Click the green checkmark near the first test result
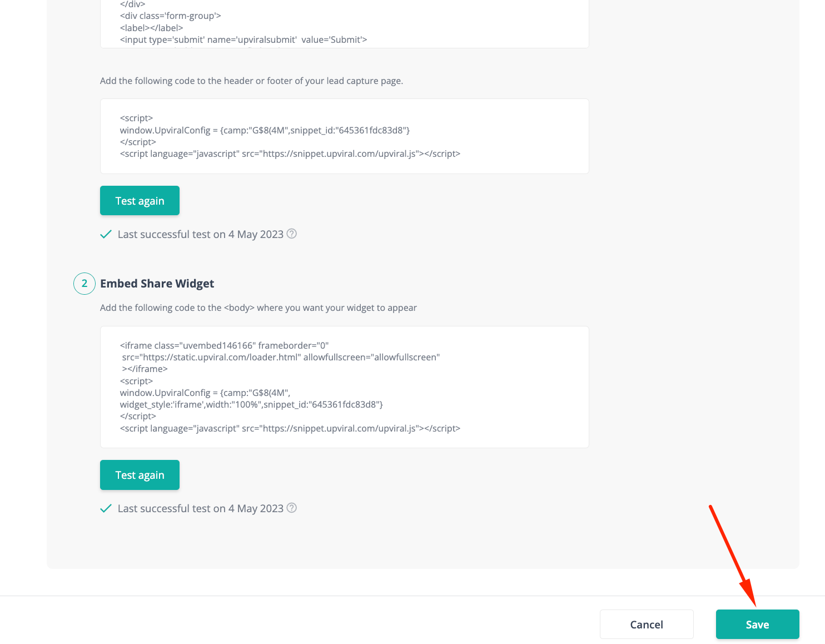The height and width of the screenshot is (644, 825). click(106, 234)
